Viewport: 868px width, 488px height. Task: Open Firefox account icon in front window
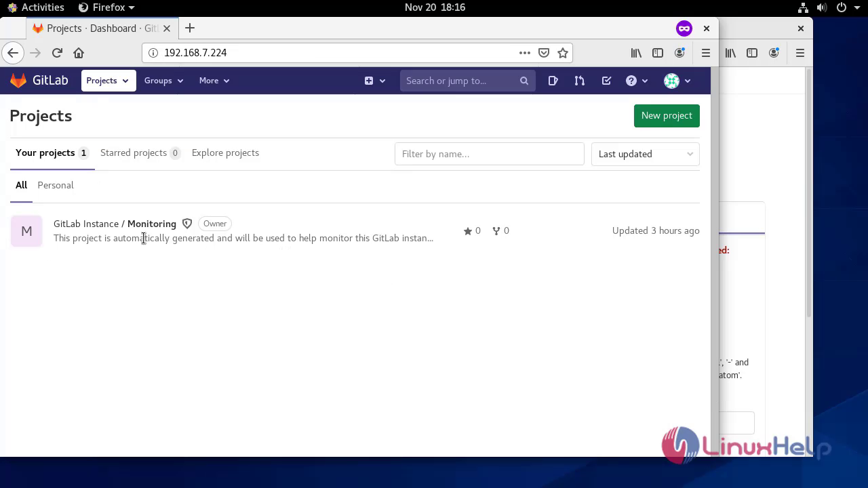click(x=679, y=53)
